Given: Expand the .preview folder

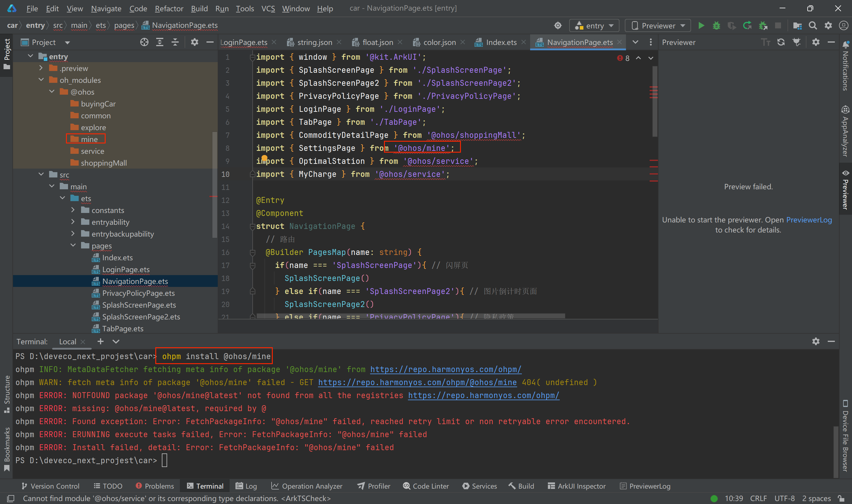Looking at the screenshot, I should (41, 68).
